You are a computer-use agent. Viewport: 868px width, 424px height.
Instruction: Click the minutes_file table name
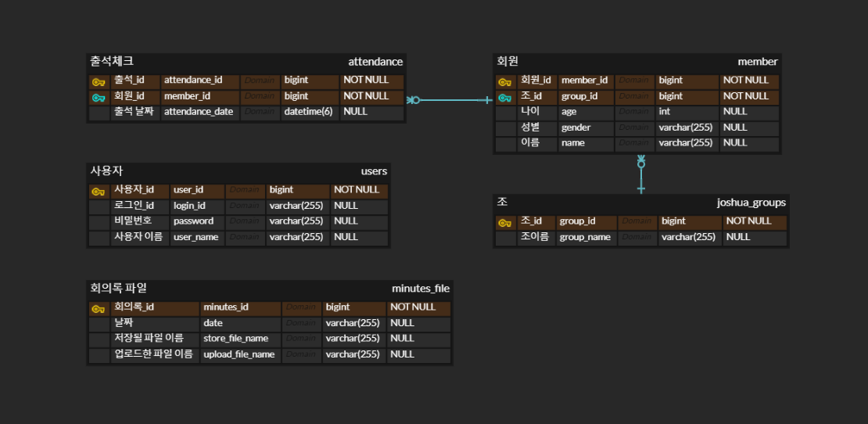(420, 289)
